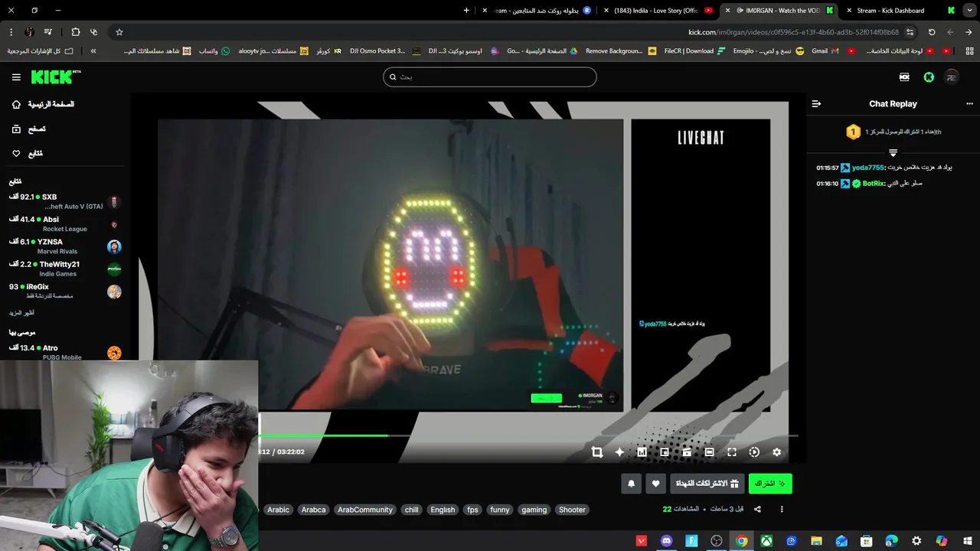
Task: Click the gifted subscriptions button
Action: 707,484
